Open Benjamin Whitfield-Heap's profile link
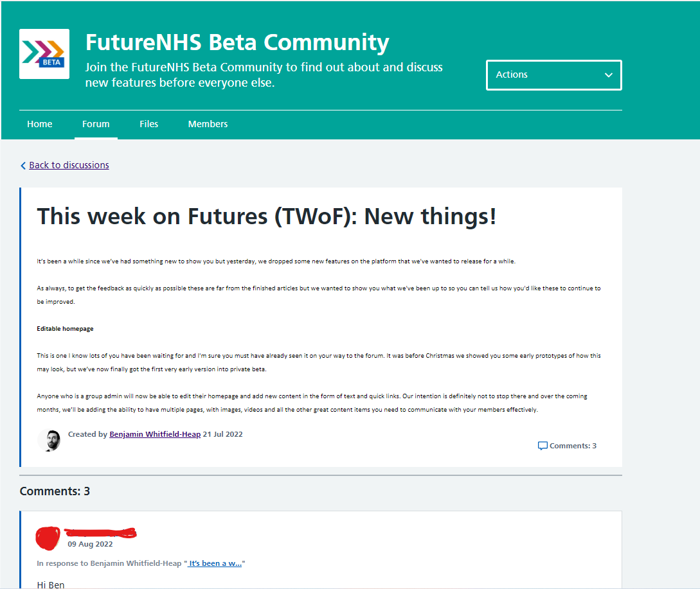This screenshot has height=589, width=700. coord(154,434)
